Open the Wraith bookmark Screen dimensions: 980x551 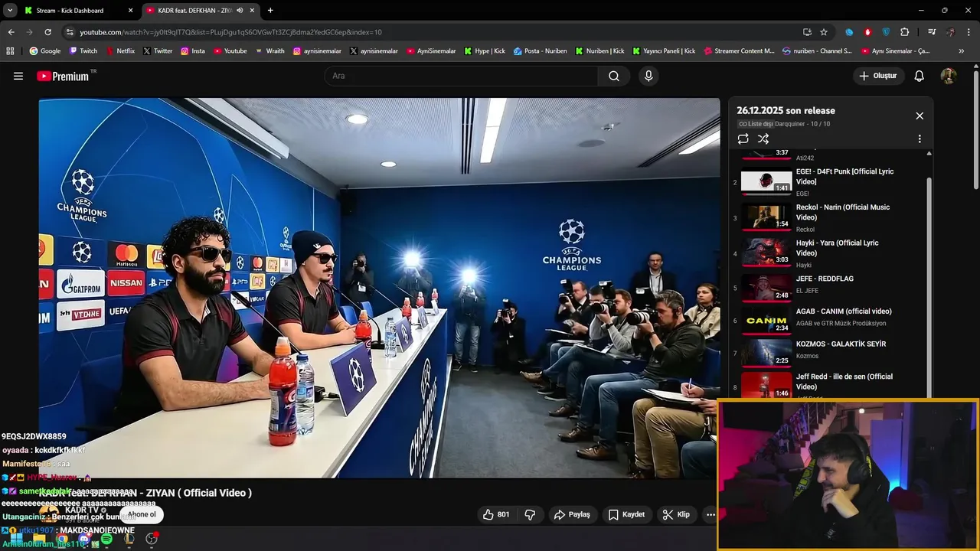(269, 51)
